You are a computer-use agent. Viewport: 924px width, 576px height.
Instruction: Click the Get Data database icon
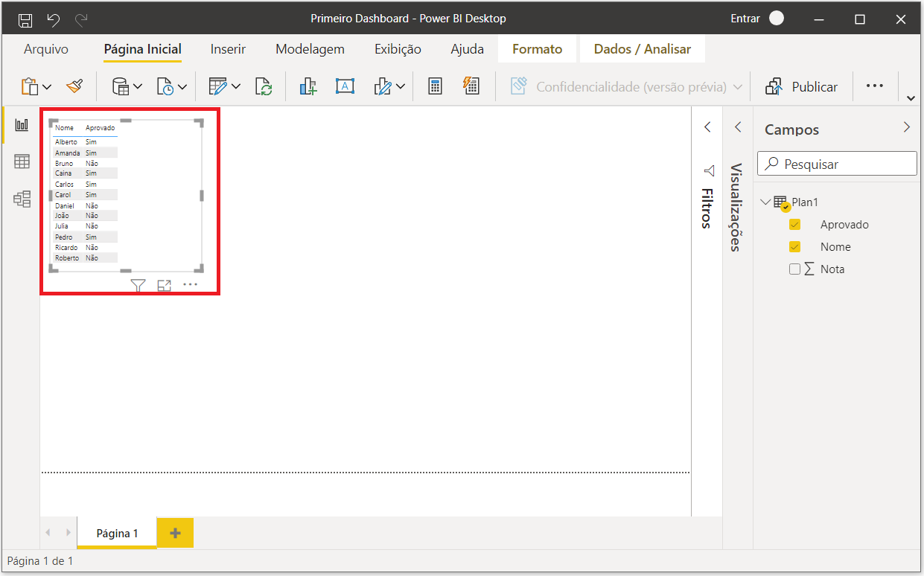[x=120, y=86]
